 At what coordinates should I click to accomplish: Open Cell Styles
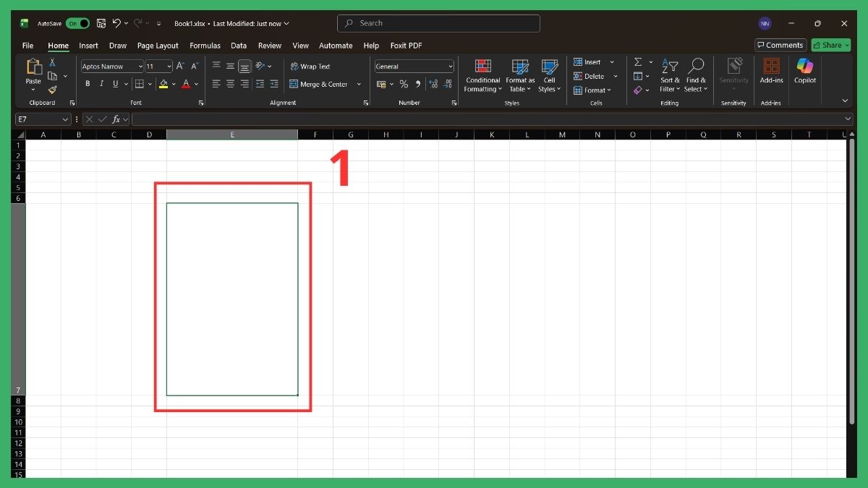[550, 74]
